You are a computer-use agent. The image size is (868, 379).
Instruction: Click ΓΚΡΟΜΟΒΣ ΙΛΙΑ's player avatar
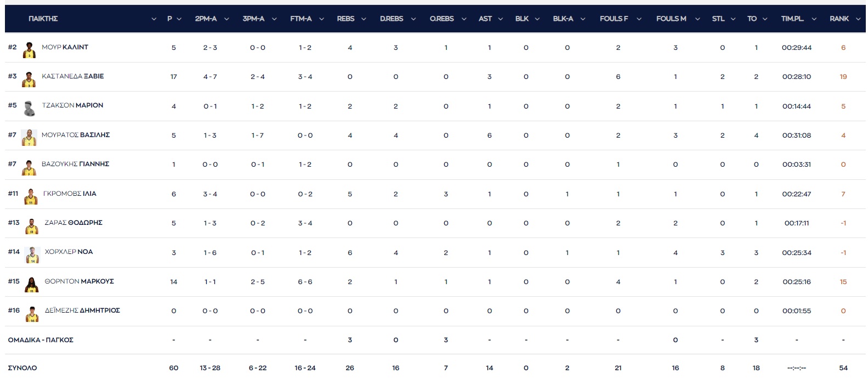point(31,196)
